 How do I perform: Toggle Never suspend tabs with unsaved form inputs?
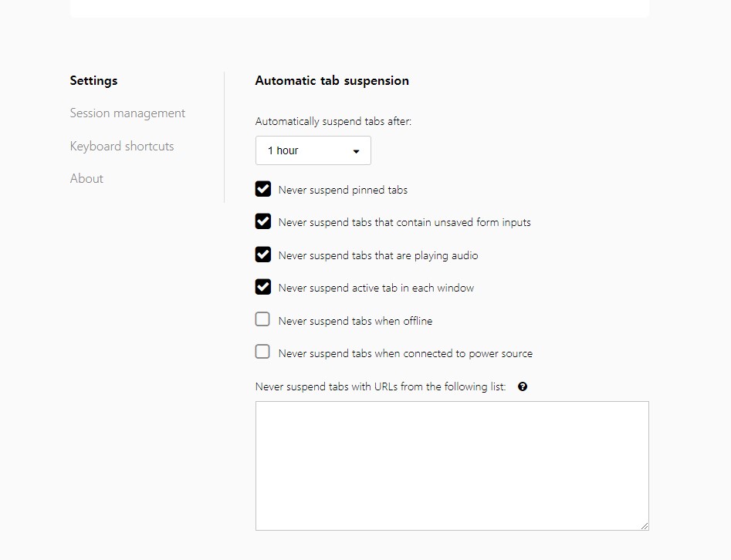click(263, 221)
